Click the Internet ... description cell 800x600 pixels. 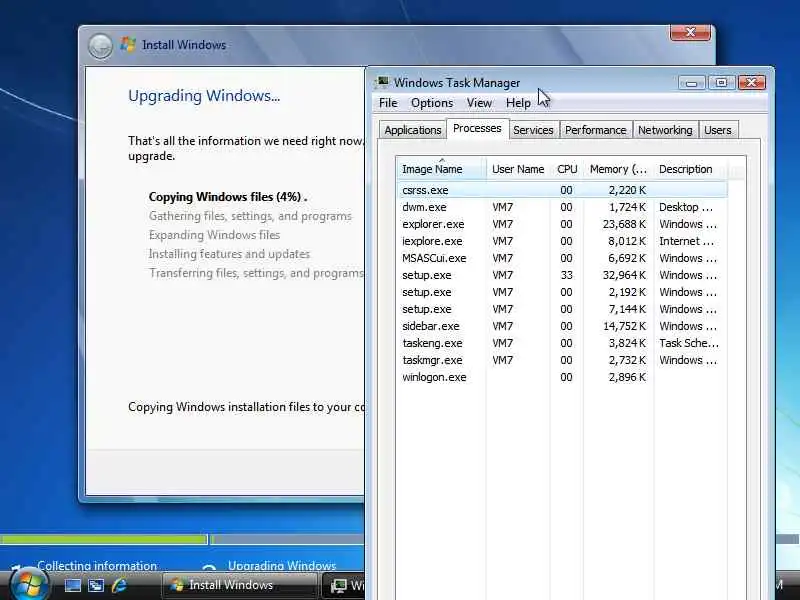[686, 241]
